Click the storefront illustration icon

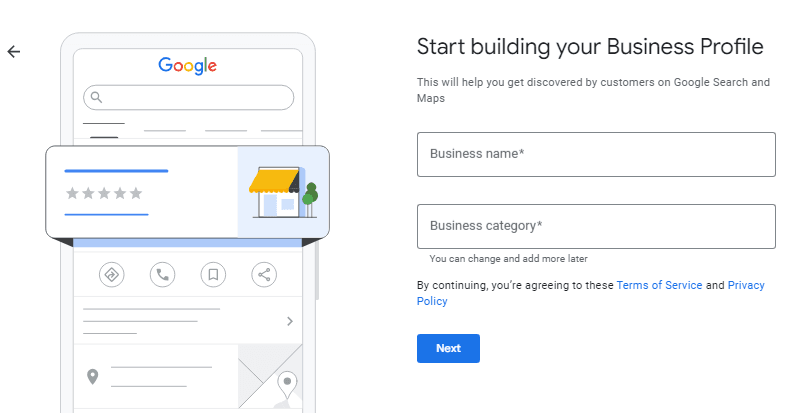coord(283,192)
